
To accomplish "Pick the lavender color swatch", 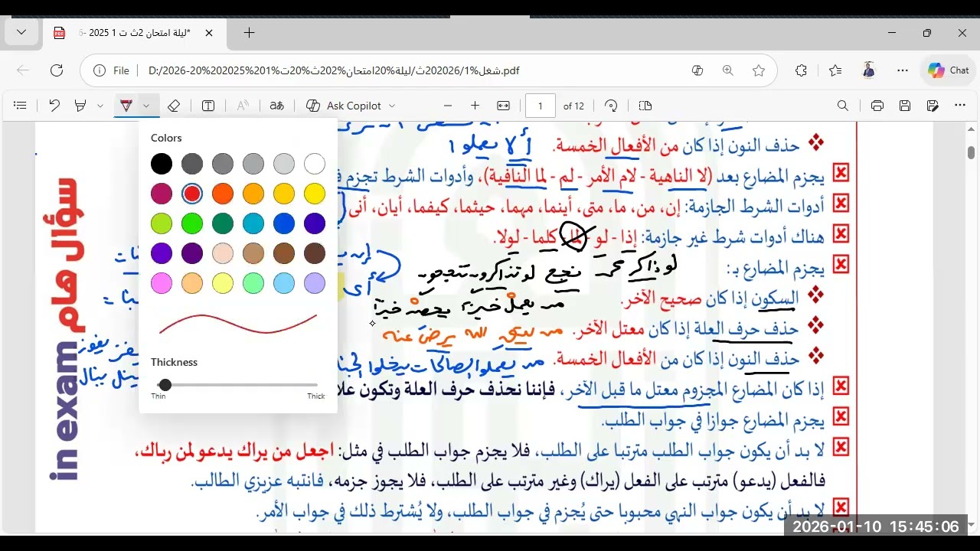I will (x=315, y=283).
